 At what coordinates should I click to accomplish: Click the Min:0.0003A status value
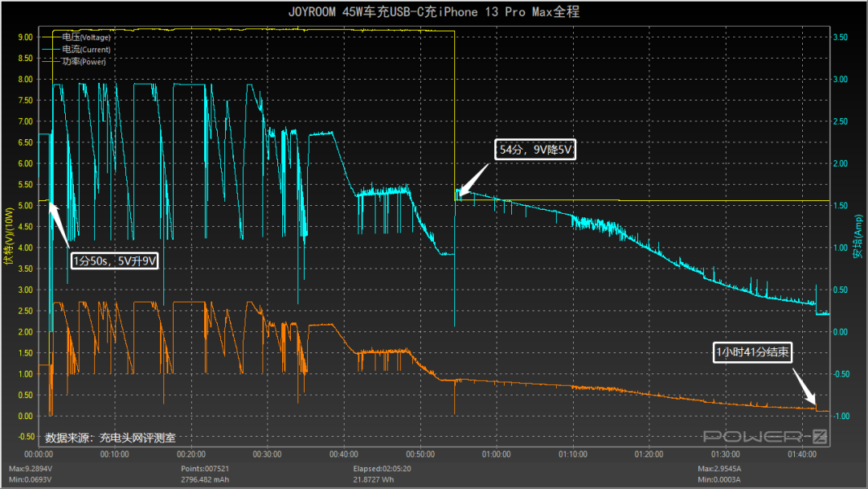(x=719, y=479)
